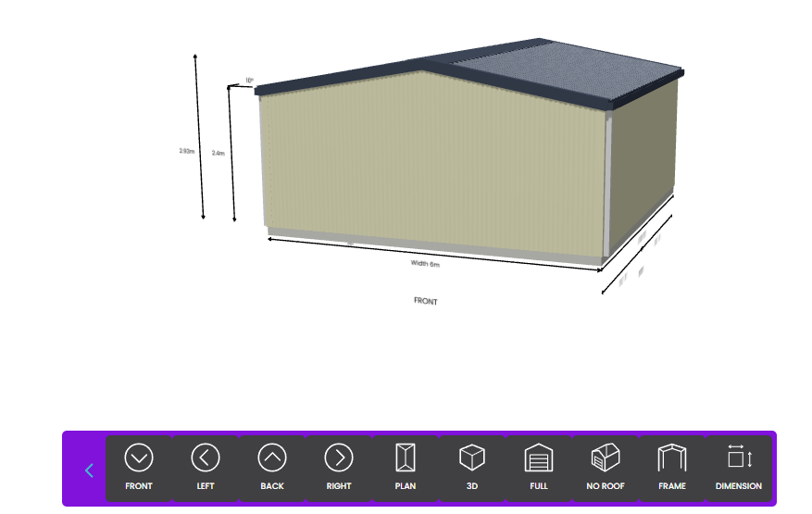Switch to the BACK view
Viewport: 812px width, 514px height.
(x=272, y=469)
